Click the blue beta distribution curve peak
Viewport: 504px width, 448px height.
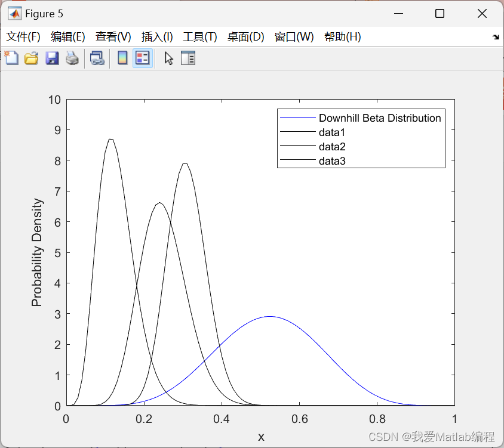click(x=270, y=316)
